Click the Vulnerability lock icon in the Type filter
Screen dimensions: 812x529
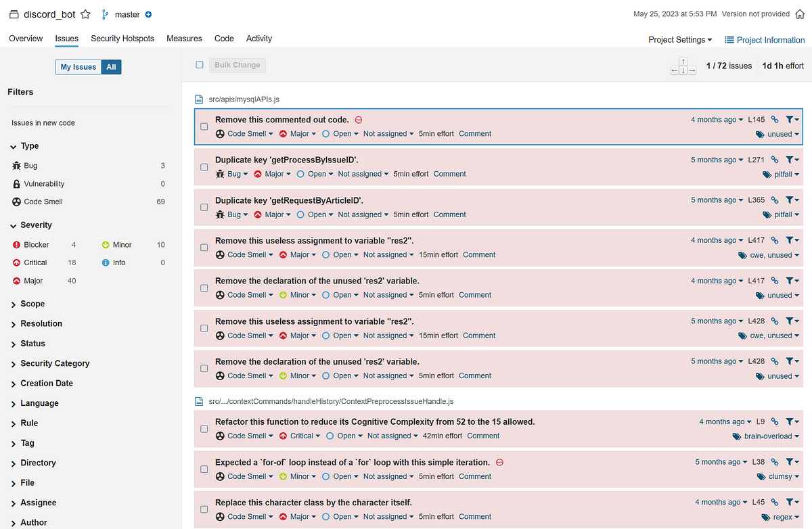(17, 184)
